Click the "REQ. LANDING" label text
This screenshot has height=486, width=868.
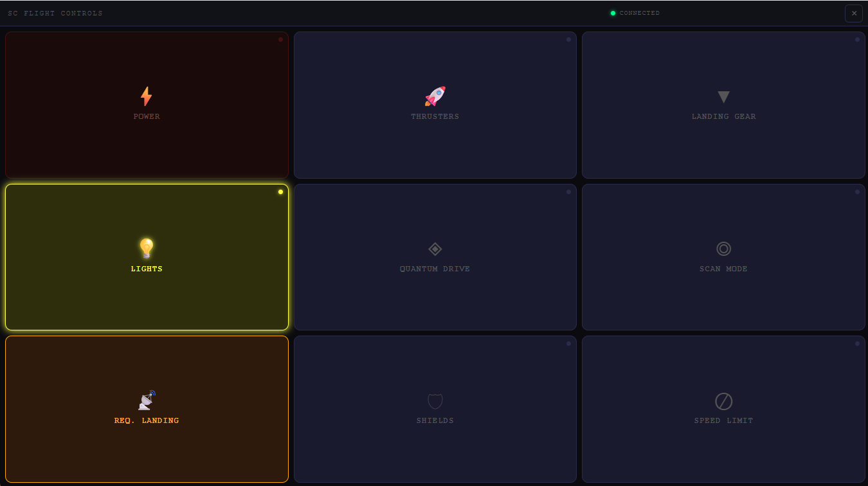click(x=147, y=420)
